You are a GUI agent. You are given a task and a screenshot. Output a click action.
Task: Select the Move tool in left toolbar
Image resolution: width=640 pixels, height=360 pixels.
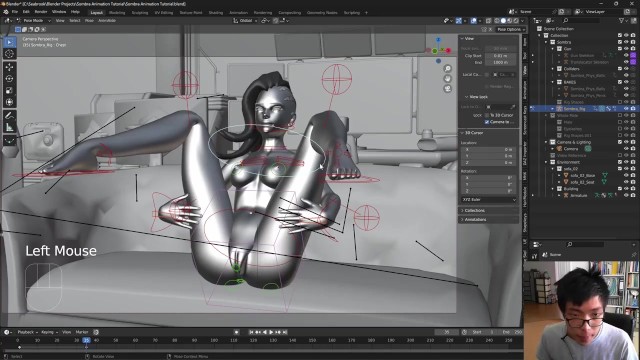pyautogui.click(x=9, y=67)
